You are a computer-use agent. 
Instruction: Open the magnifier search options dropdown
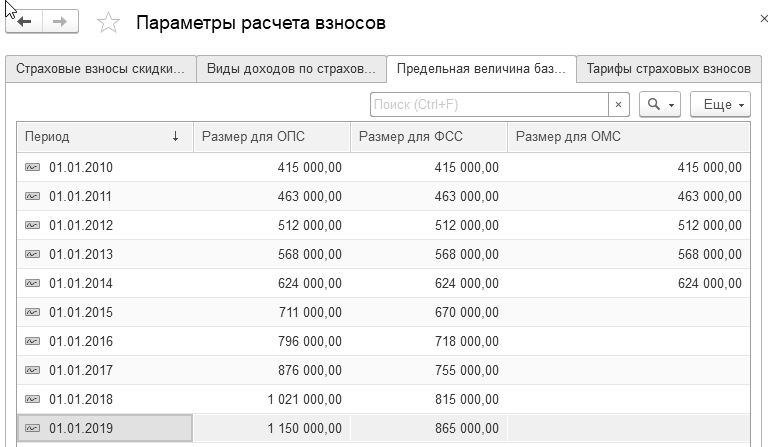coord(660,104)
